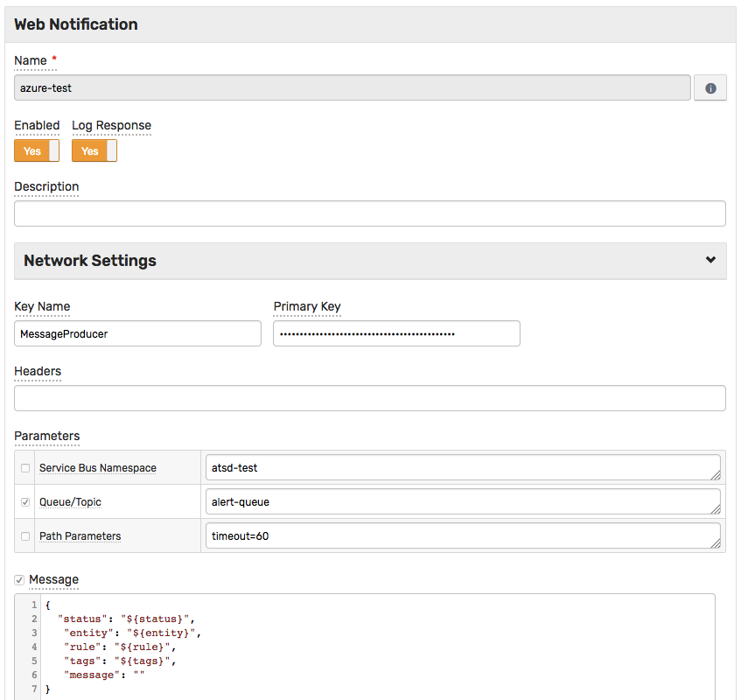Uncheck the Queue/Topic checkbox
741x700 pixels.
coord(25,502)
